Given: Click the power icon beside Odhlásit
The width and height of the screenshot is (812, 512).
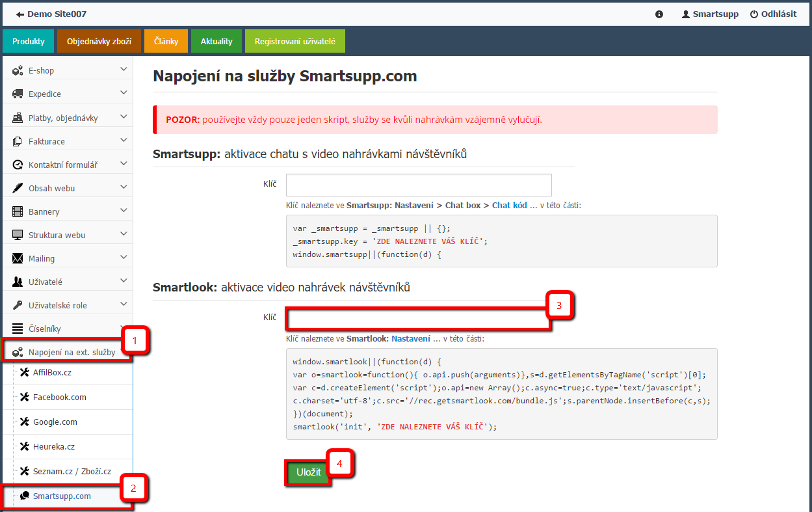Looking at the screenshot, I should tap(754, 14).
